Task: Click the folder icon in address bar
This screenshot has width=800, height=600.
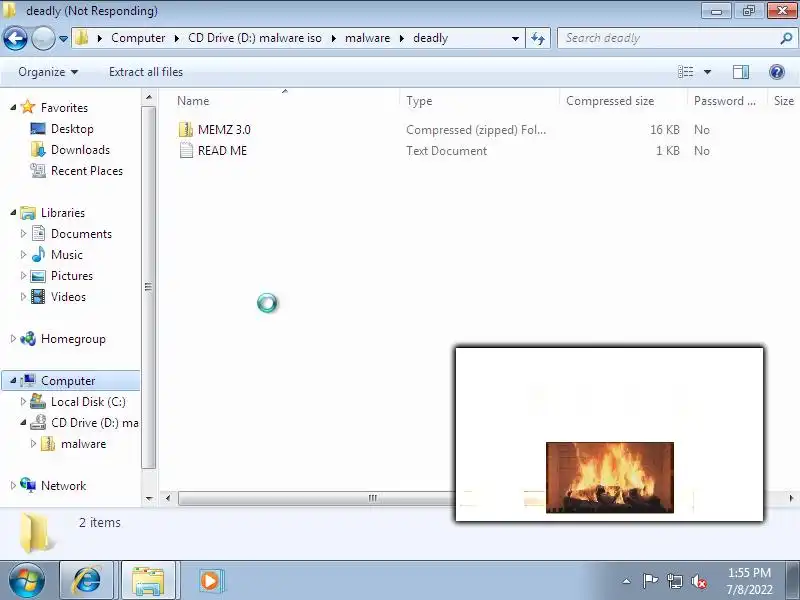Action: click(82, 38)
